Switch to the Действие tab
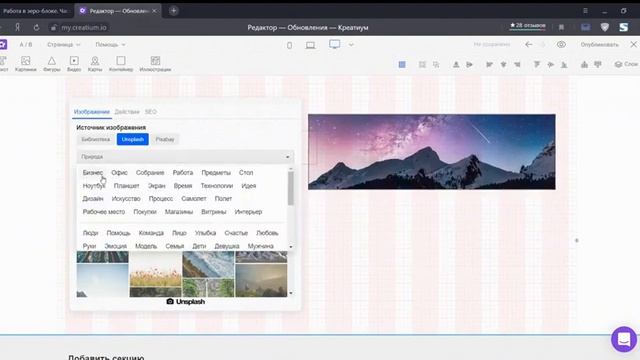The height and width of the screenshot is (360, 640). pyautogui.click(x=127, y=111)
